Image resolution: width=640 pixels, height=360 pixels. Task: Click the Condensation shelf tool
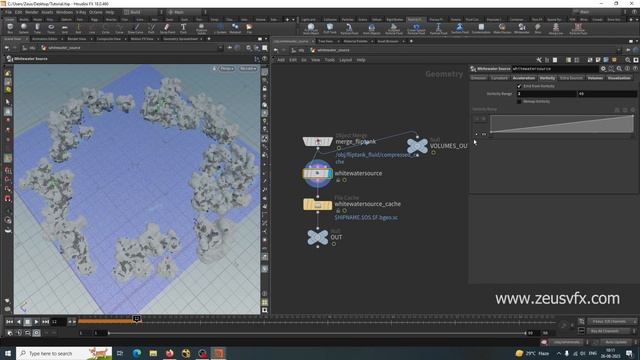[481, 28]
